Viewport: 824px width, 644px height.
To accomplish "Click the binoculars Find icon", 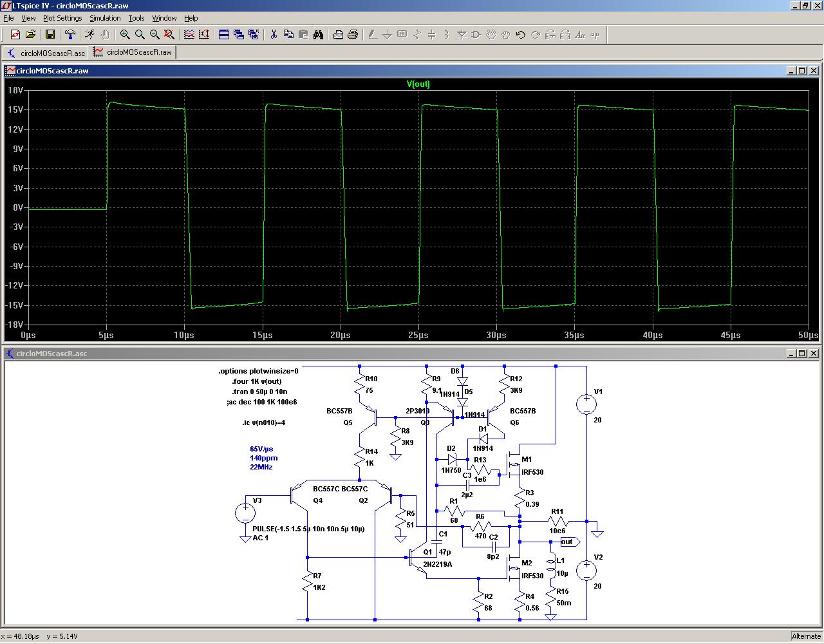I will click(x=318, y=35).
